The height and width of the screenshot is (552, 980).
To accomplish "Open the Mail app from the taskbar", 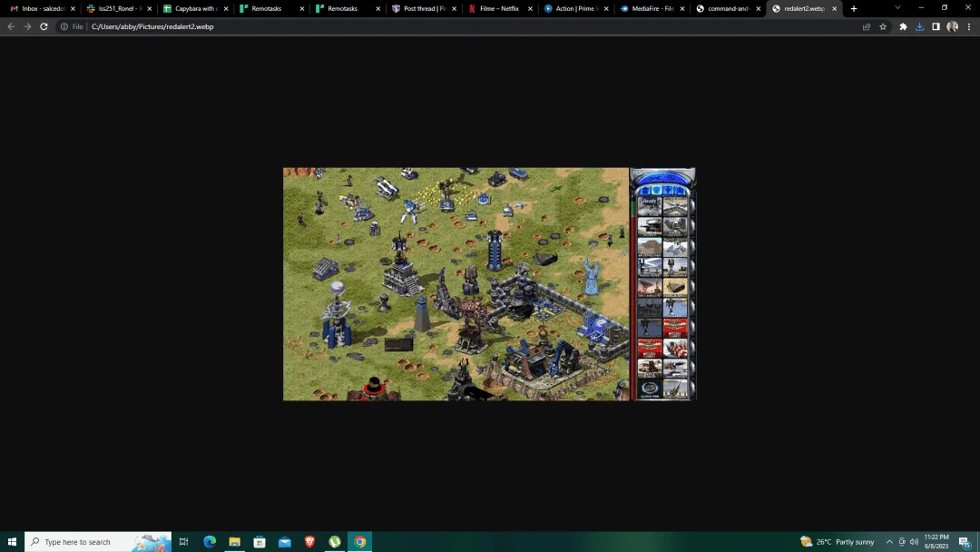I will pos(284,541).
